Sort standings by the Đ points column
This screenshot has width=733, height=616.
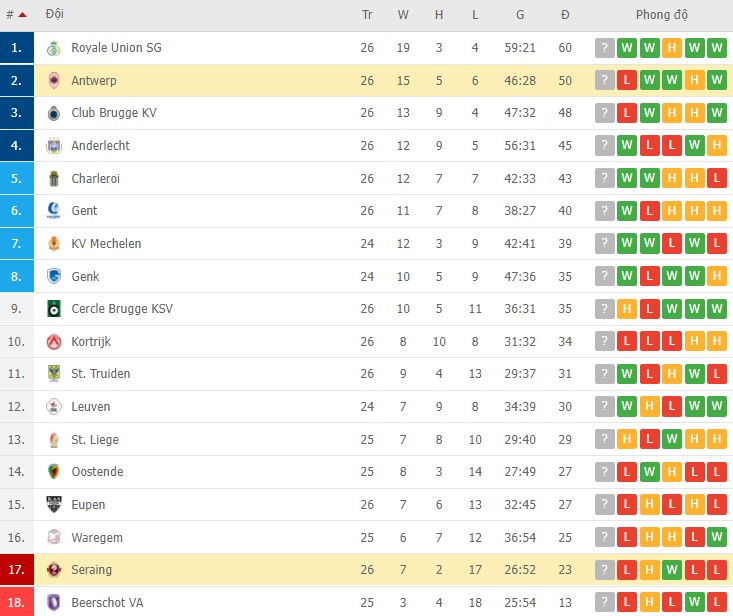[565, 16]
